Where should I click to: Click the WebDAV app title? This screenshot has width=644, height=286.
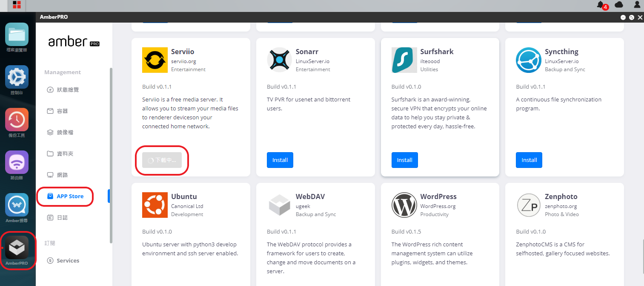tap(311, 196)
